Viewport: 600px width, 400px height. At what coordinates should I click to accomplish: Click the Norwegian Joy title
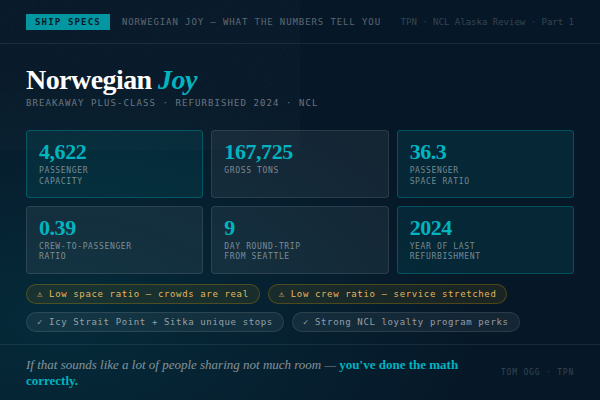112,80
